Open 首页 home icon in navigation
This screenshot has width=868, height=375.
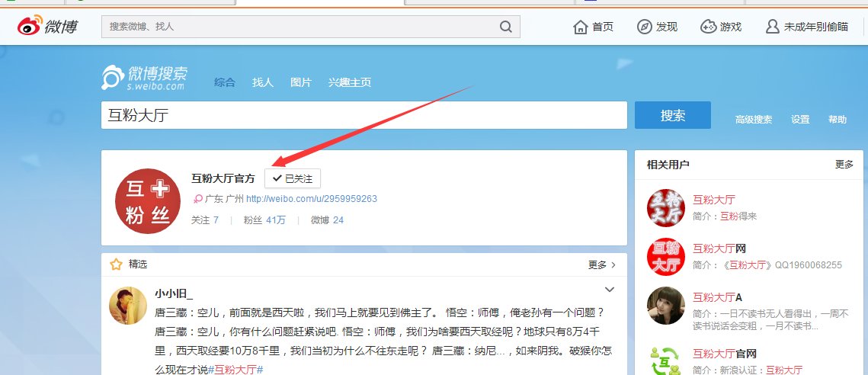582,27
